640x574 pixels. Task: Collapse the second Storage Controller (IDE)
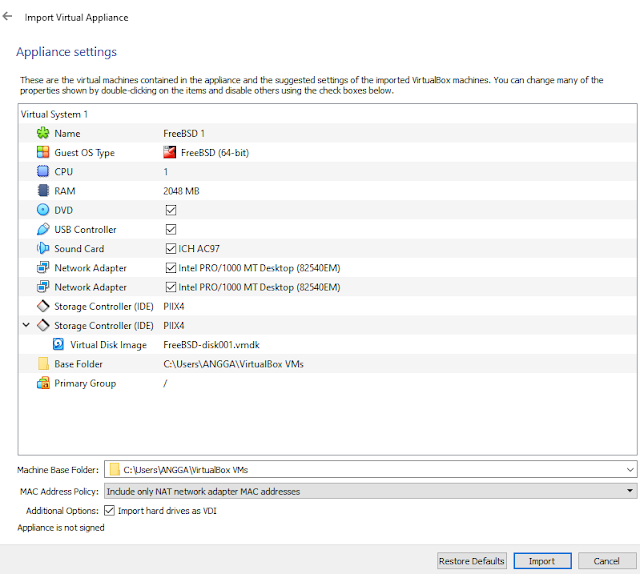pos(26,325)
